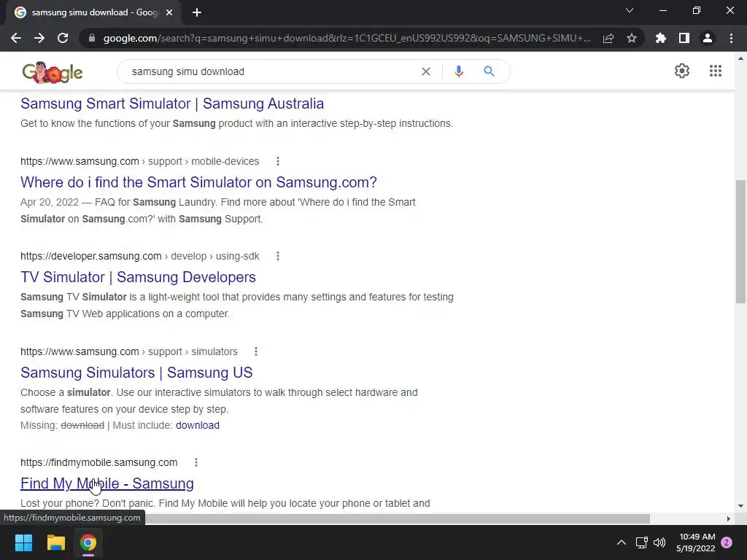Open TV Simulator Samsung Developers result
This screenshot has height=560, width=747.
pos(138,276)
